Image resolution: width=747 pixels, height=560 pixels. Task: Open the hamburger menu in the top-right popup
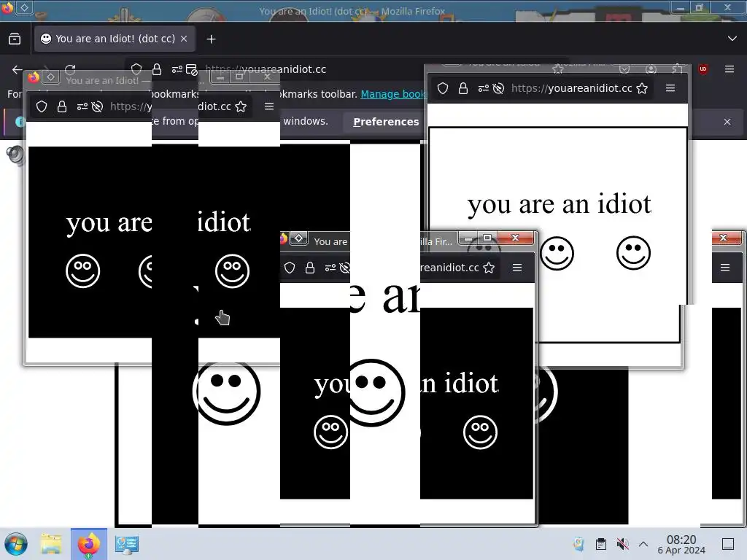click(670, 88)
